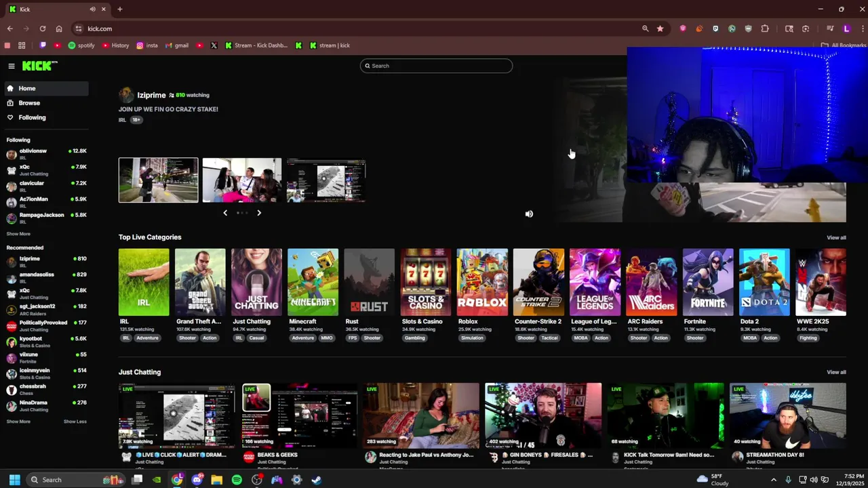This screenshot has width=868, height=488.
Task: Open the Slots & Casino category card
Action: tap(425, 282)
